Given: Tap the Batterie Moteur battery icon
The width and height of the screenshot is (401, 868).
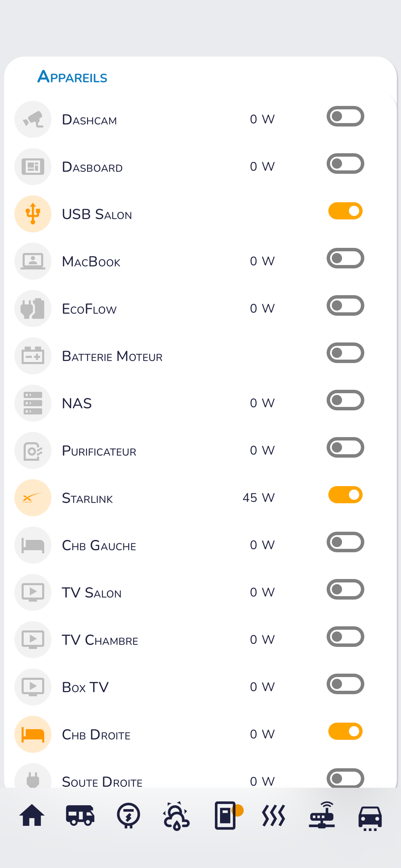Looking at the screenshot, I should (x=33, y=356).
